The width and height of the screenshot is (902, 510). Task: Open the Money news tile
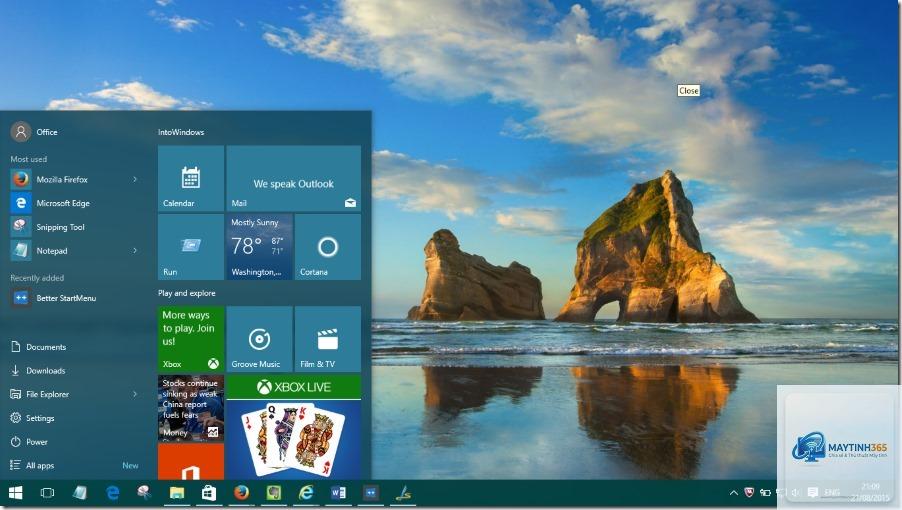click(x=190, y=408)
